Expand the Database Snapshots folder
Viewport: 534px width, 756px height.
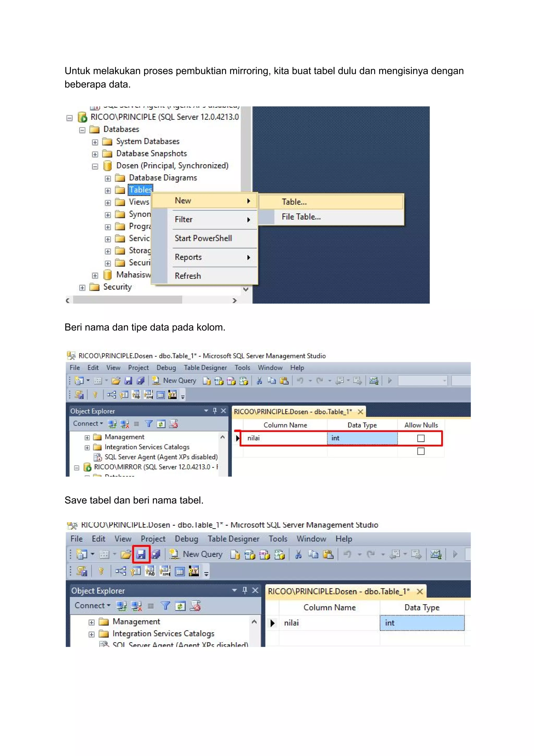point(95,154)
